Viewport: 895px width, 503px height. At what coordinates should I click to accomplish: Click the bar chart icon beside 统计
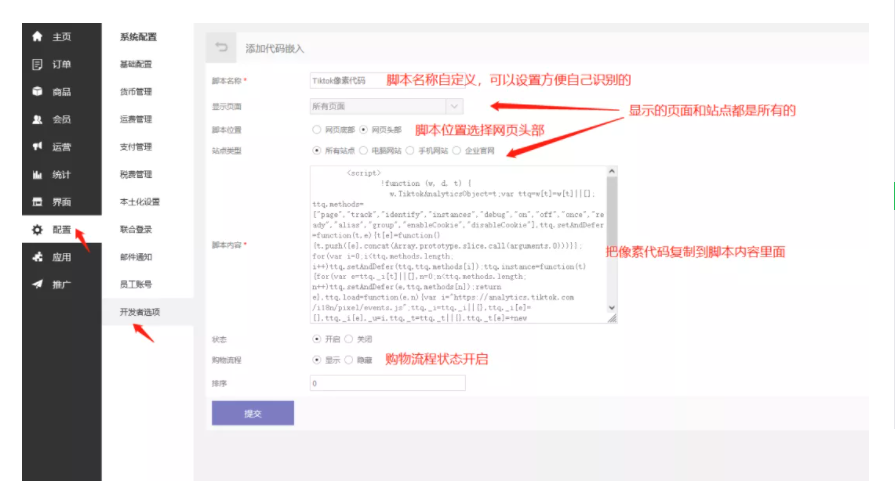(x=37, y=175)
